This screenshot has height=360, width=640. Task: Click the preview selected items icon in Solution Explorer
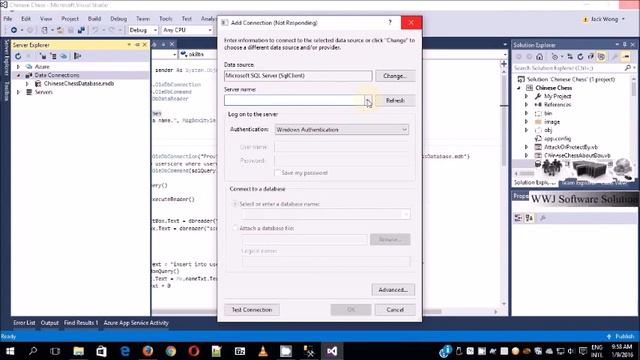626,57
